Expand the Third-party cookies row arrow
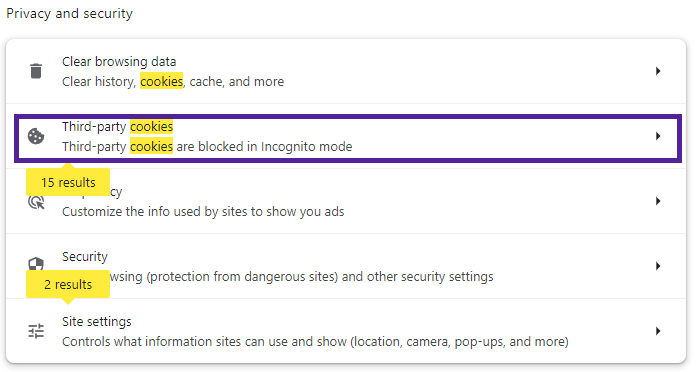This screenshot has height=372, width=697. pos(658,136)
